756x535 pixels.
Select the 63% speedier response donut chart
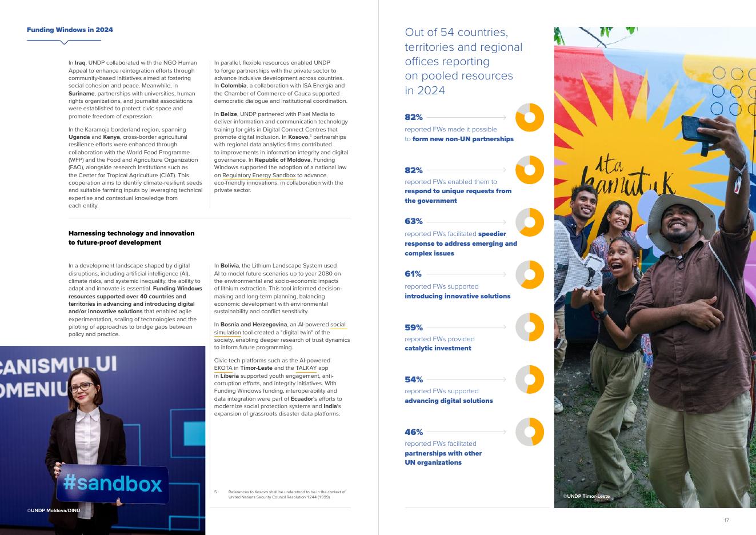coord(530,222)
